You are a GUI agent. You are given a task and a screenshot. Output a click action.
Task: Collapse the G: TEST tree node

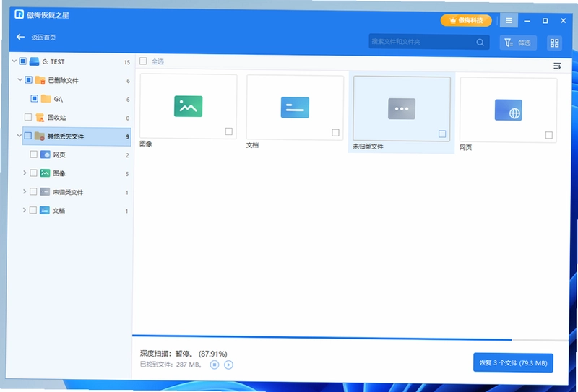tap(14, 61)
